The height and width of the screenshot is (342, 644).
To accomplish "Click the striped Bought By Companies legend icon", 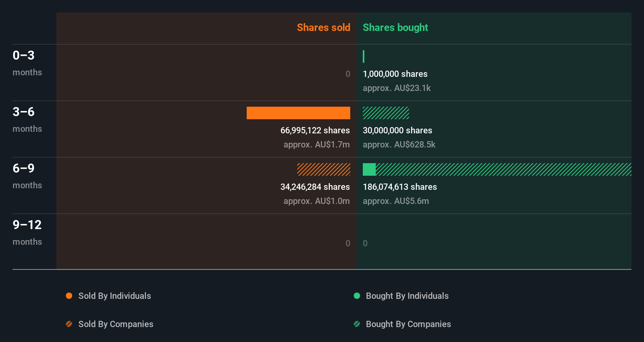I will pyautogui.click(x=357, y=324).
